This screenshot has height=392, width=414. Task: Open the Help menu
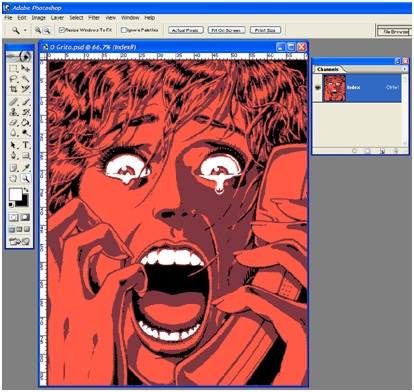click(150, 18)
